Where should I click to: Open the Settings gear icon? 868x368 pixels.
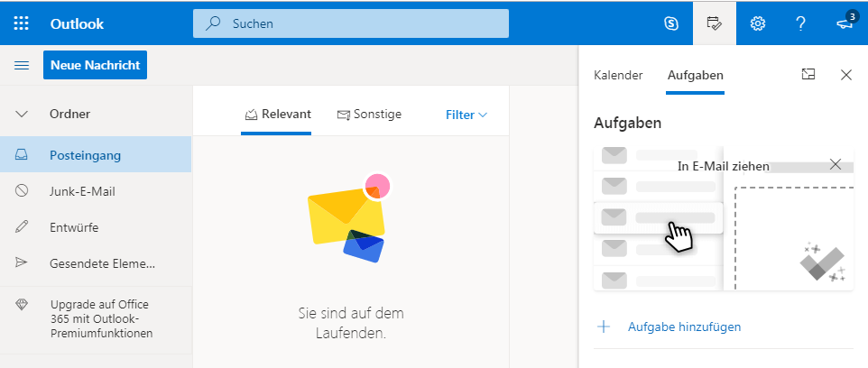pyautogui.click(x=757, y=23)
